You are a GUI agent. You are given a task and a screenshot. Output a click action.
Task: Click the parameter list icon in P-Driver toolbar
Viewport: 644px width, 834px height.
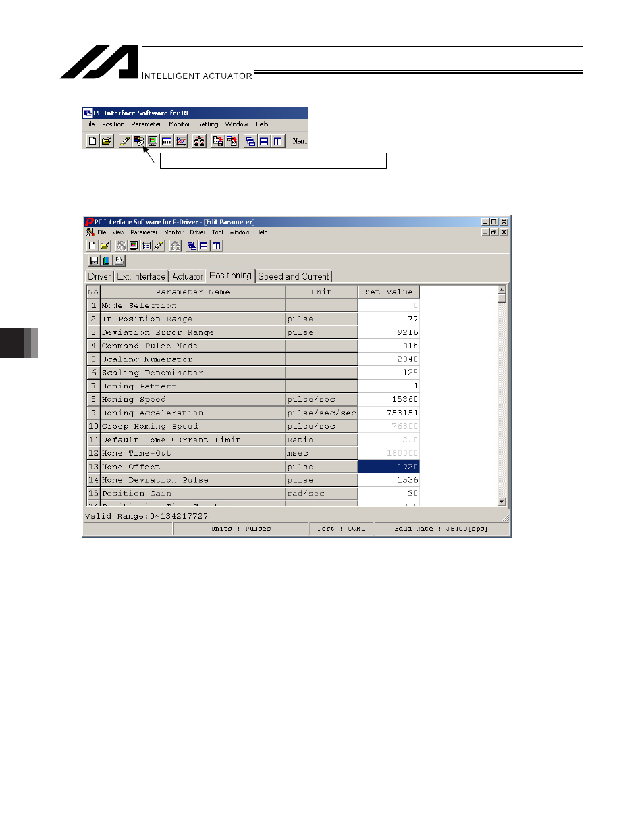(x=146, y=246)
